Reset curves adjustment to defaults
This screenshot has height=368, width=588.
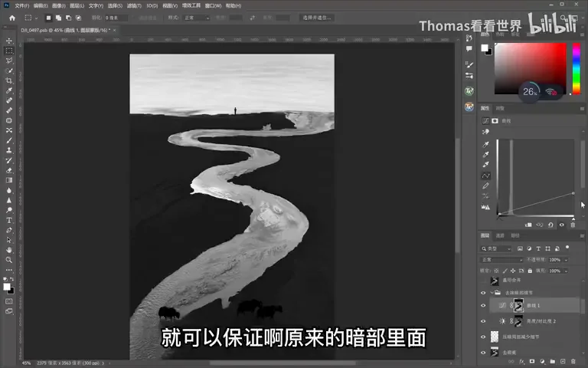point(550,225)
